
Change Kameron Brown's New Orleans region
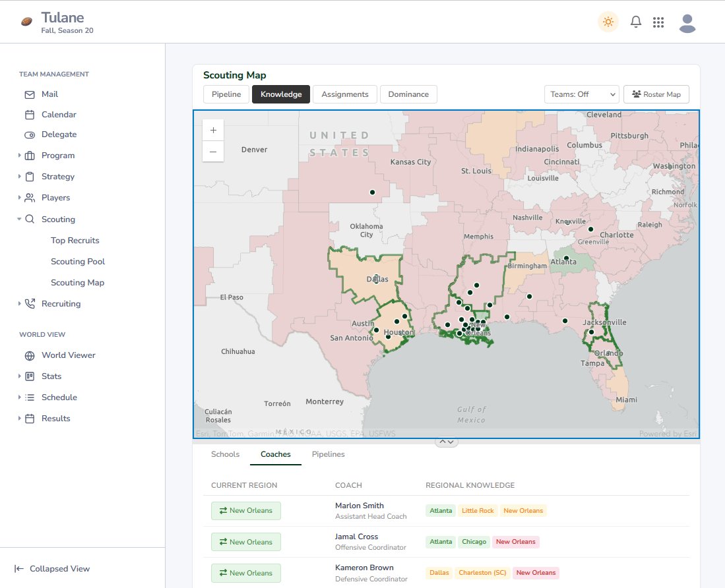coord(246,573)
